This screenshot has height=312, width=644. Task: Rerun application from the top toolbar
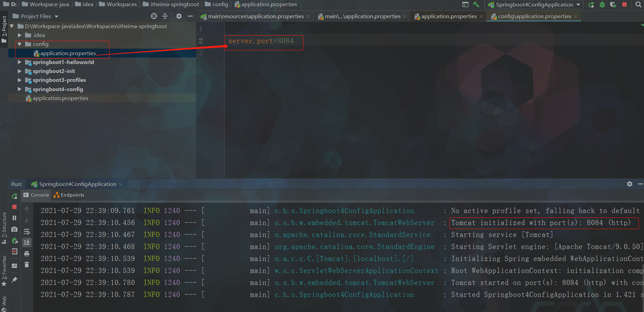[591, 4]
